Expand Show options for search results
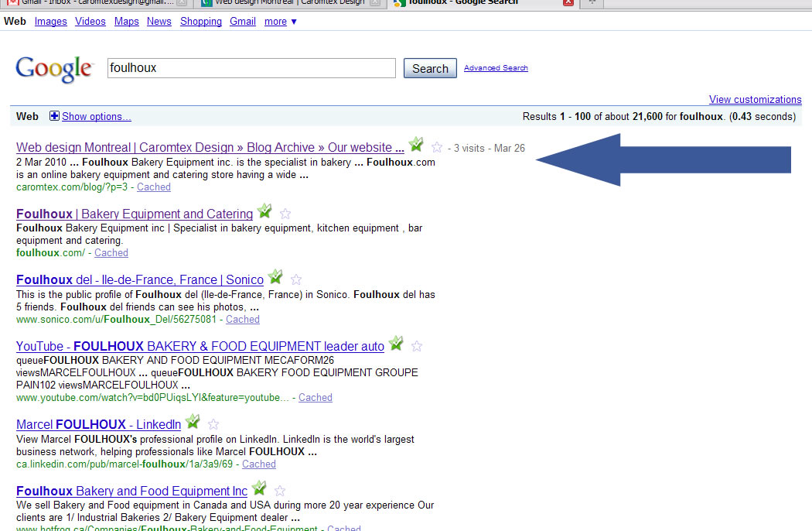Viewport: 812px width, 531px height. click(x=97, y=117)
